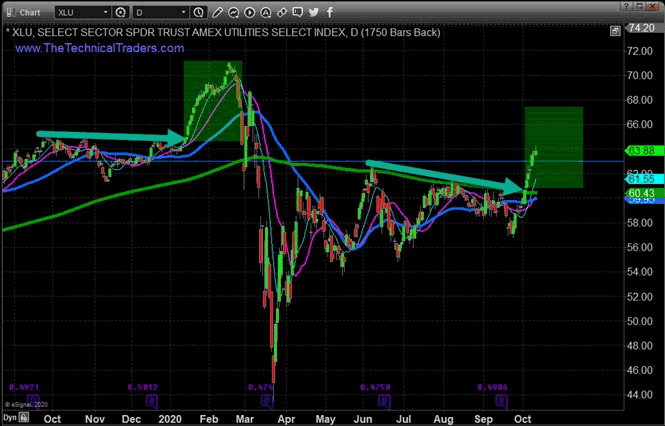This screenshot has width=665, height=426.
Task: Click purple event marker below March
Action: pos(268,400)
